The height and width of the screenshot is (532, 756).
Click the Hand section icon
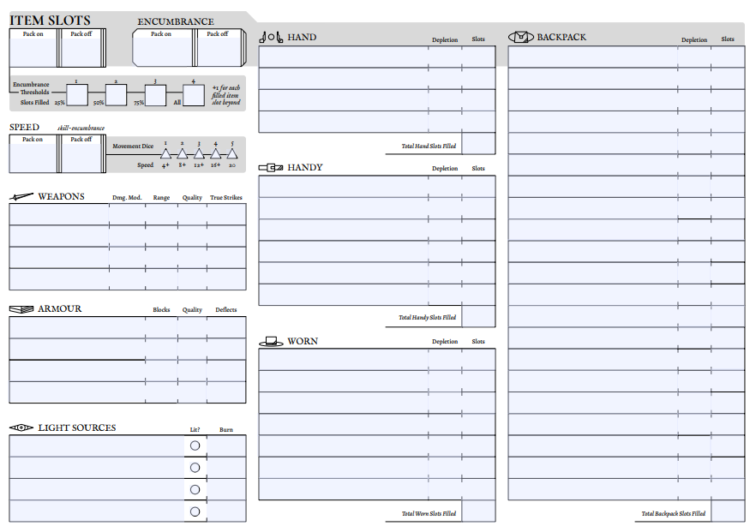coord(271,37)
